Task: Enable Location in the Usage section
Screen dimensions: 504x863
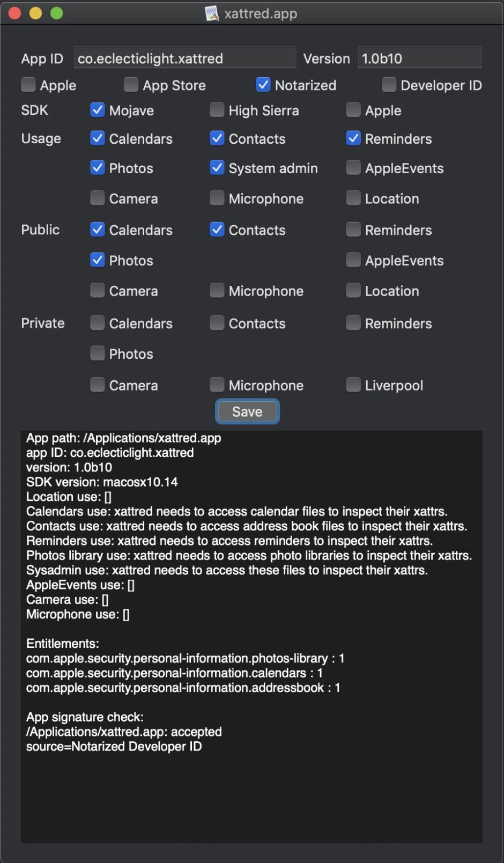Action: (353, 198)
